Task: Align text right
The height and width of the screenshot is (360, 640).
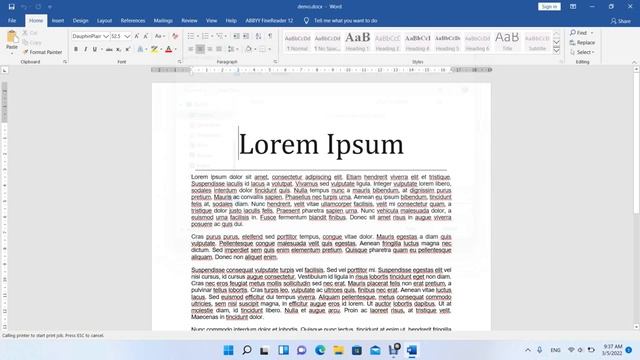Action: click(x=210, y=49)
